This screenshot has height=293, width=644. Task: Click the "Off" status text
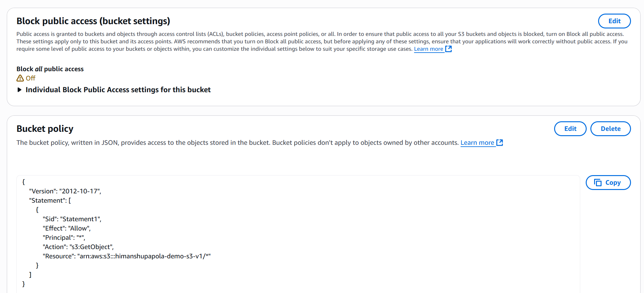(30, 78)
